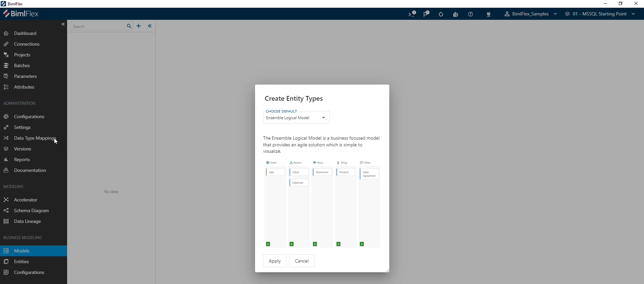Click the Administration Configurations gear icon
The height and width of the screenshot is (284, 644).
[6, 116]
